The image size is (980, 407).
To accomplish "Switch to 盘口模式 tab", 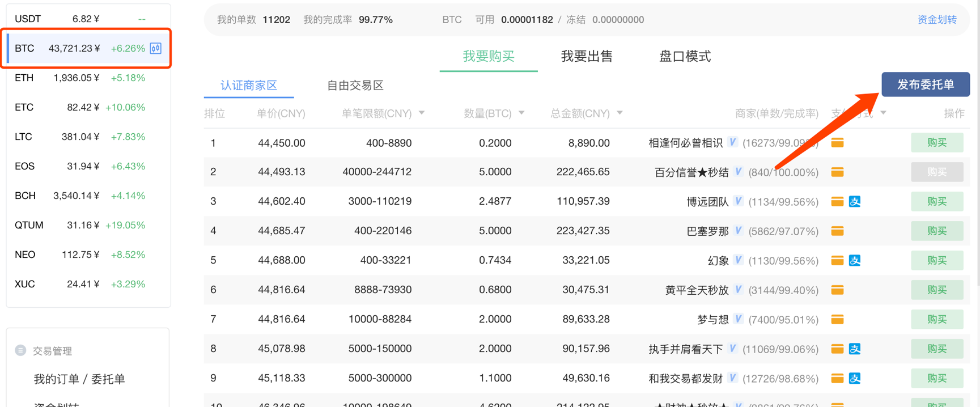I will coord(685,56).
